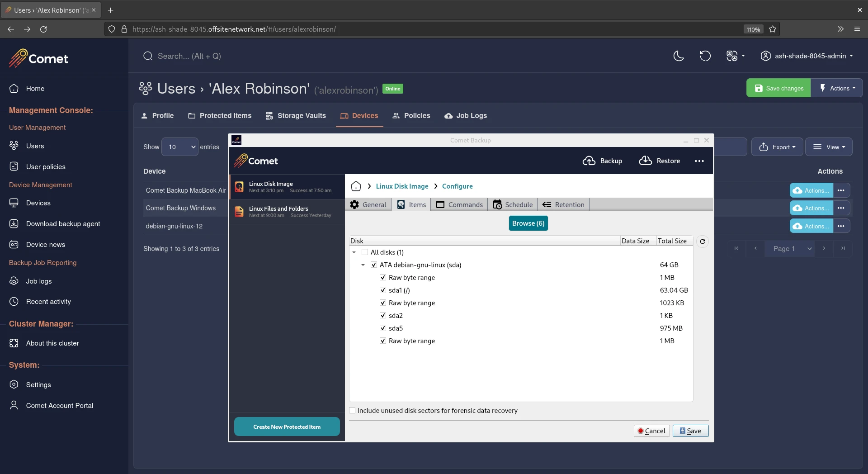This screenshot has height=474, width=868.
Task: Open Download backup agent page
Action: pos(63,224)
